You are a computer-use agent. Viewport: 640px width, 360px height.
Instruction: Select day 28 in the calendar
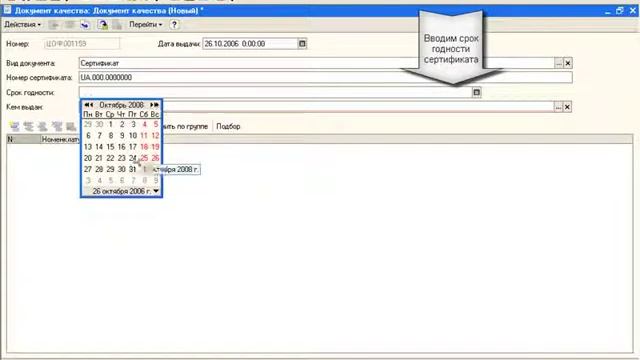click(x=99, y=169)
